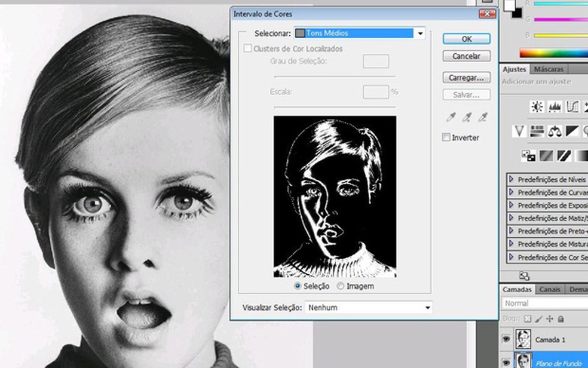Choose the Imagem radio option
Viewport: 588px width, 368px height.
pyautogui.click(x=341, y=286)
